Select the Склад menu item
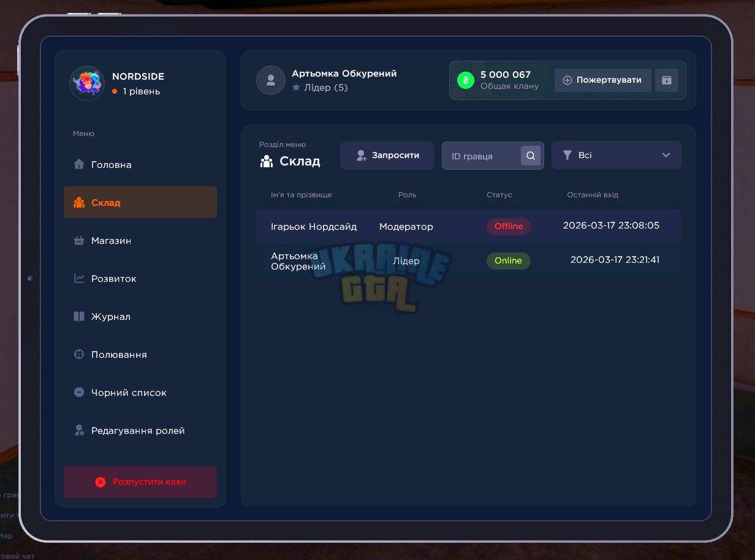The image size is (755, 560). (140, 202)
